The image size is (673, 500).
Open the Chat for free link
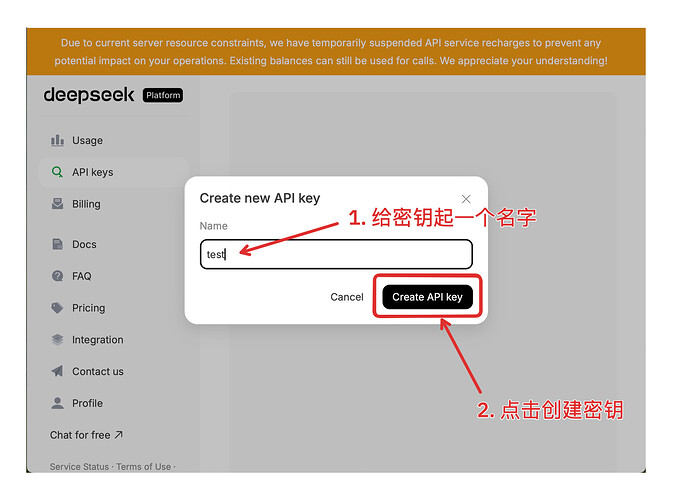coord(86,435)
